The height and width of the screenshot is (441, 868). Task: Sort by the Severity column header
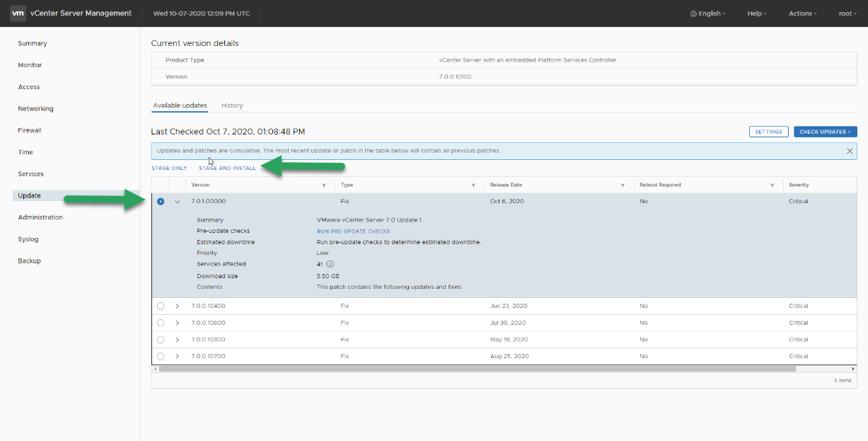pyautogui.click(x=799, y=185)
